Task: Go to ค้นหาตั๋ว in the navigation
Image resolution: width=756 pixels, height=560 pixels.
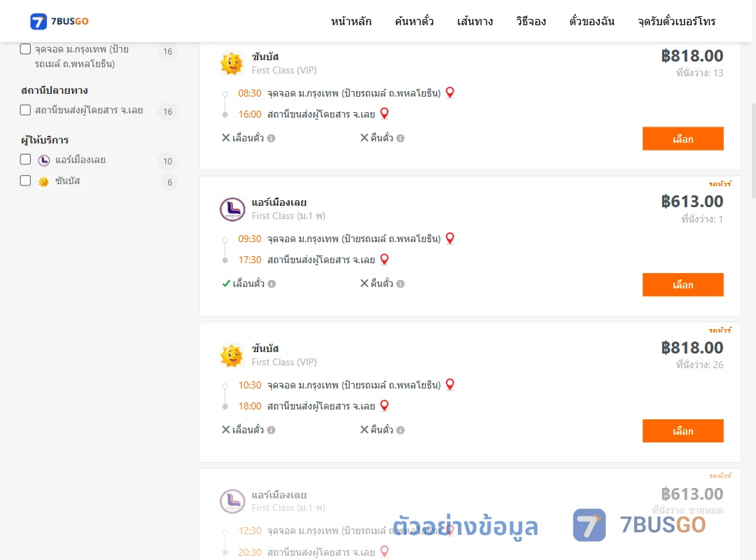Action: (414, 21)
